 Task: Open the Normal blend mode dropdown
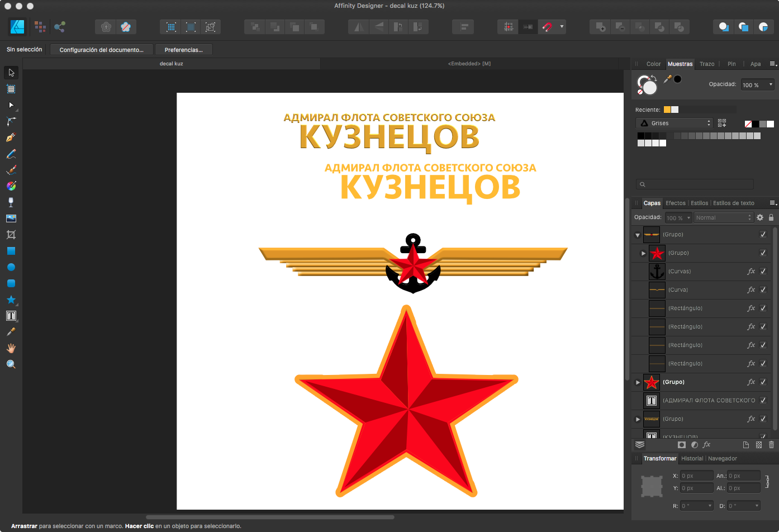tap(724, 217)
